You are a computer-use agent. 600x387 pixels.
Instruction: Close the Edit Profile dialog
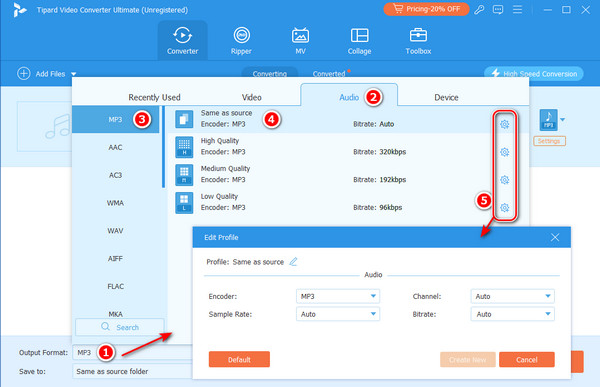555,237
